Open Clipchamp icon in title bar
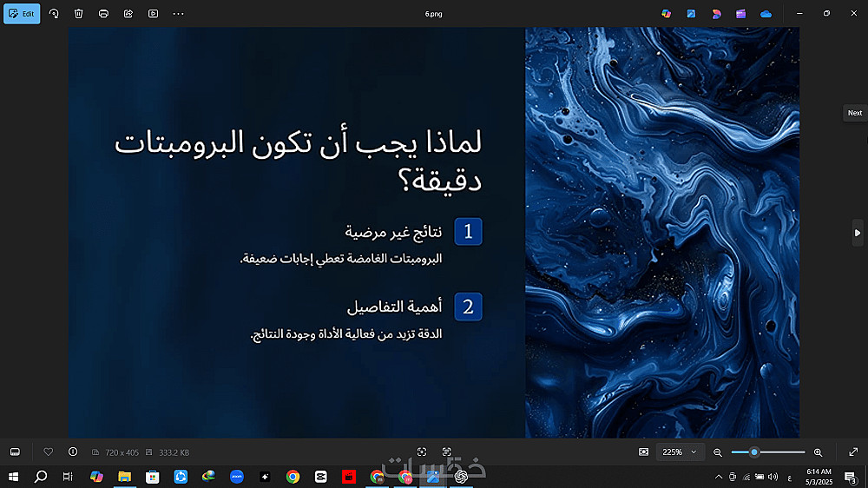This screenshot has height=488, width=868. [740, 14]
